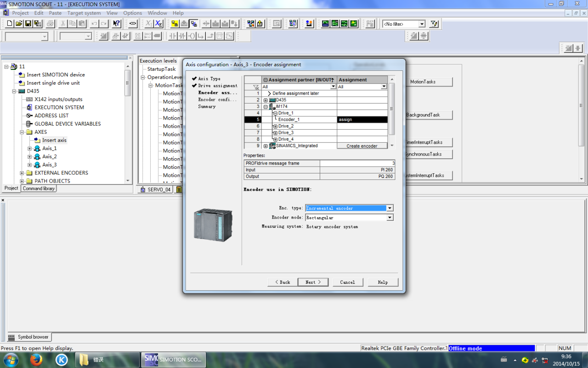This screenshot has height=368, width=588.
Task: Open the Target system menu
Action: (84, 13)
